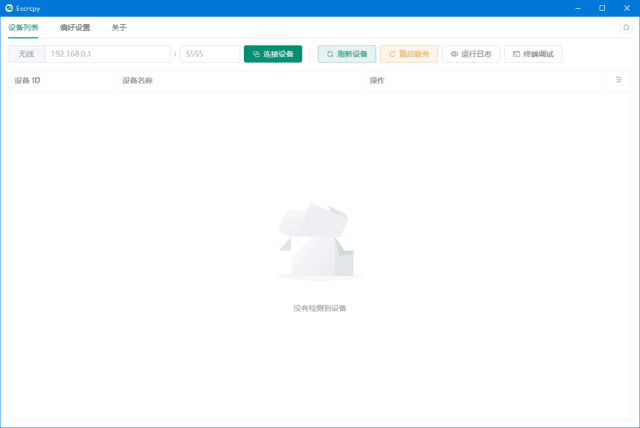Open 终端调试 terminal debug
Viewport: 640px width, 428px height.
click(533, 54)
